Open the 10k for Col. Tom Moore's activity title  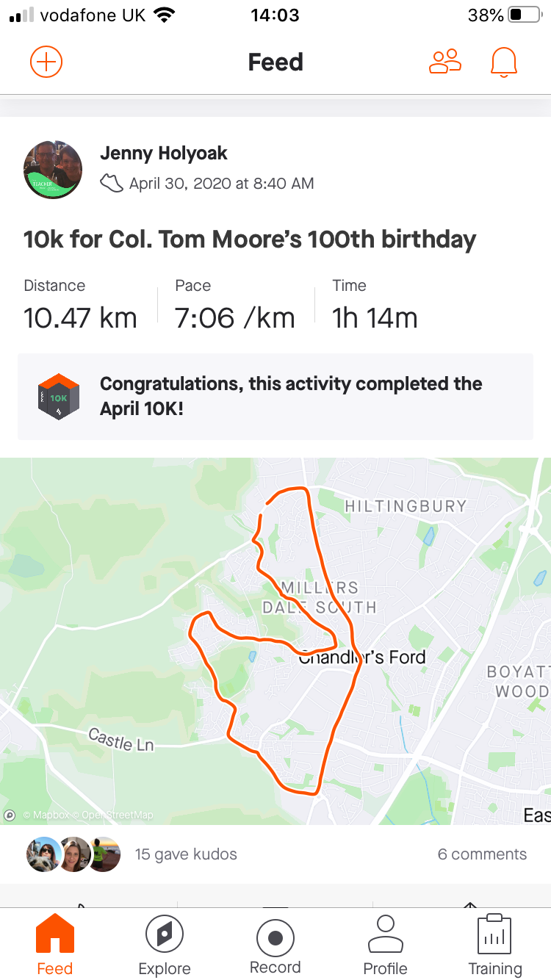[250, 239]
